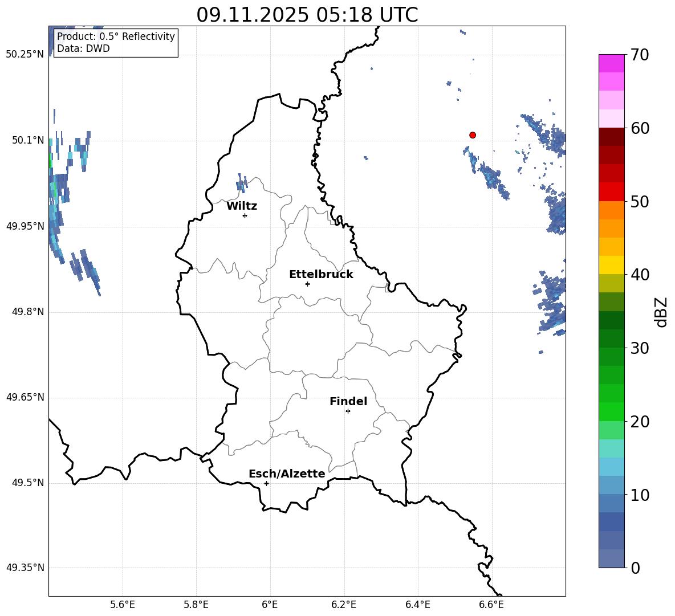The height and width of the screenshot is (616, 675).
Task: Click the colorbar tick label 40
Action: pos(639,275)
